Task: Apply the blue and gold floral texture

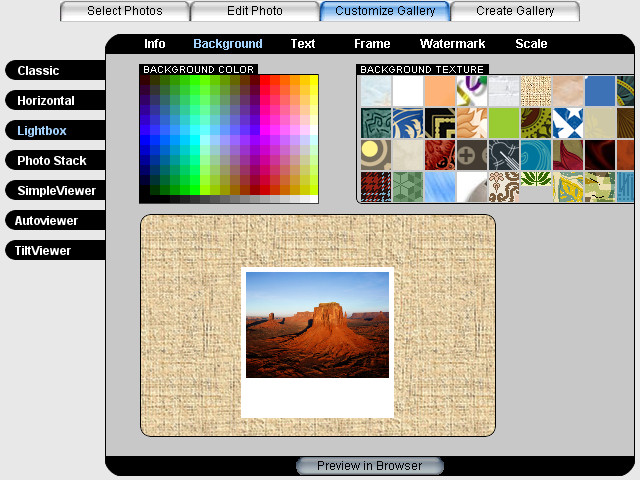Action: pos(408,123)
